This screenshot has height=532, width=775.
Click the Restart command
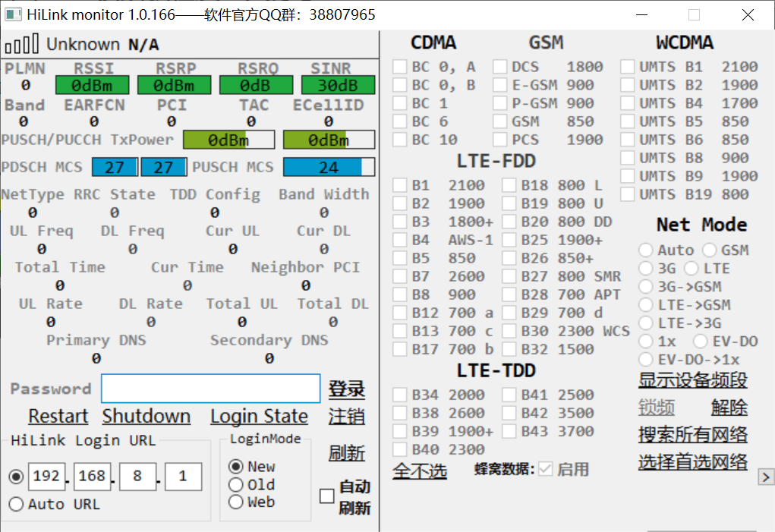(x=58, y=416)
